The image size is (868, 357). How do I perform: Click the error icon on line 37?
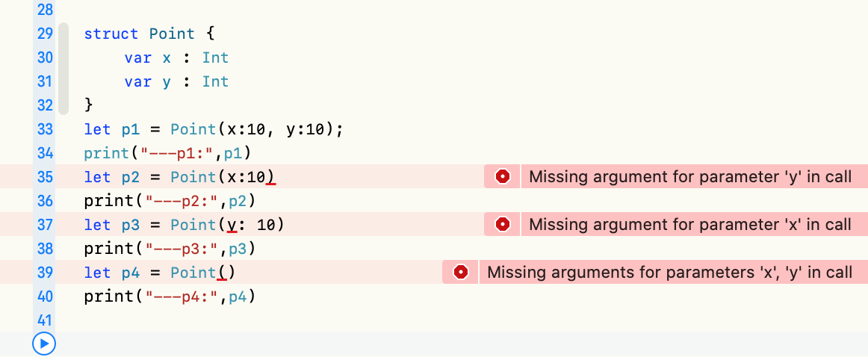click(502, 224)
